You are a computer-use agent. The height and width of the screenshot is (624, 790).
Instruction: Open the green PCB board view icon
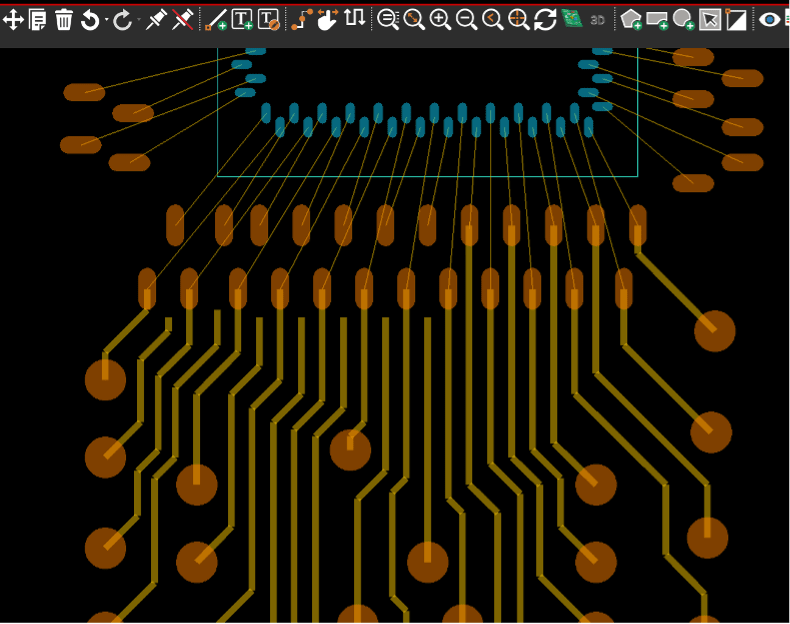(572, 19)
